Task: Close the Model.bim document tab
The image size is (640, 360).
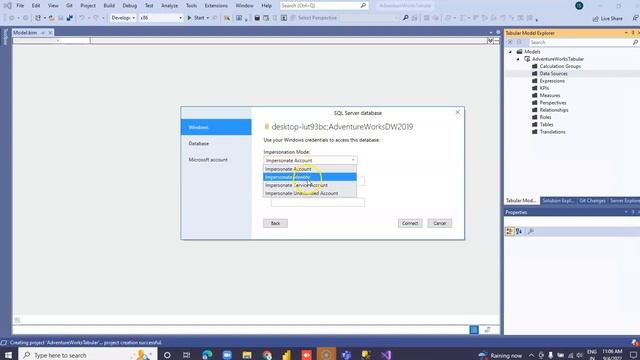Action: 50,33
